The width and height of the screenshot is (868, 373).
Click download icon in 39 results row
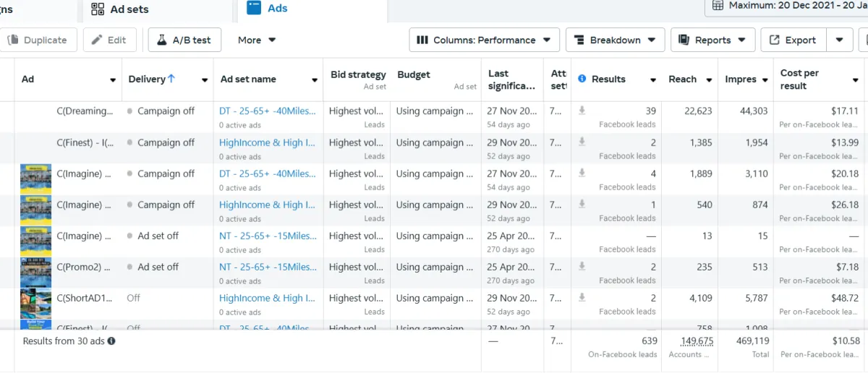pyautogui.click(x=582, y=111)
